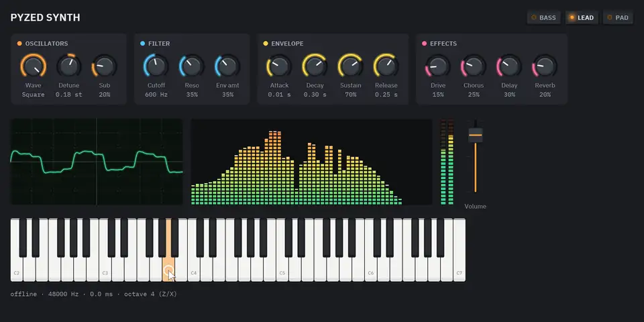Click the "offline" status text

23,294
